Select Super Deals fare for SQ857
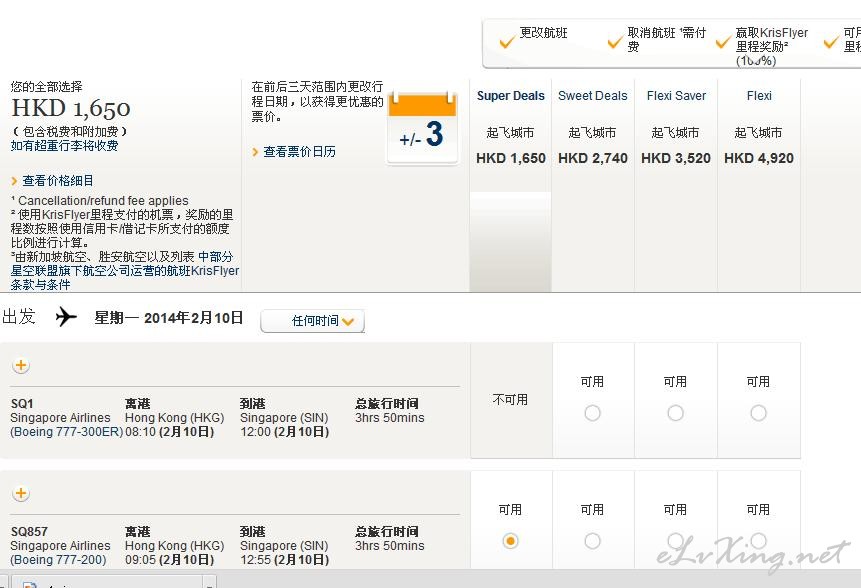Viewport: 861px width, 588px height. [510, 541]
